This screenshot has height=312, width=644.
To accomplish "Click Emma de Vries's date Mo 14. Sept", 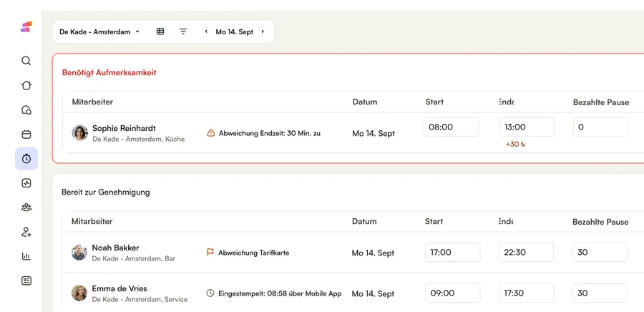I will (x=373, y=293).
